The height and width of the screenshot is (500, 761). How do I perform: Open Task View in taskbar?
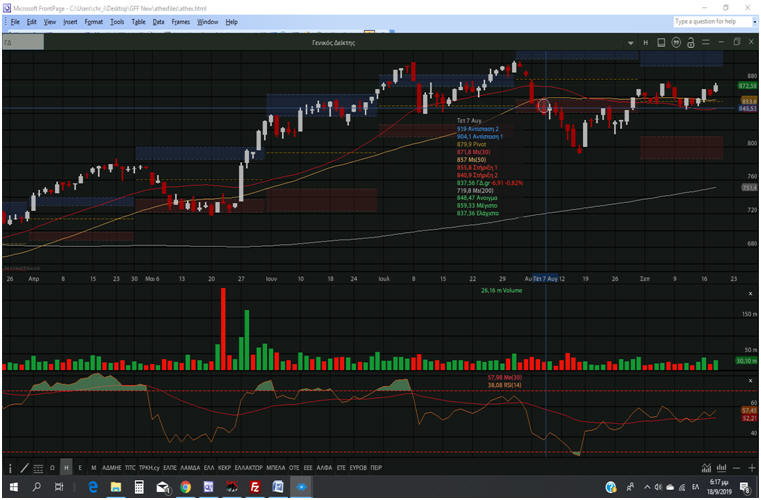pyautogui.click(x=59, y=487)
